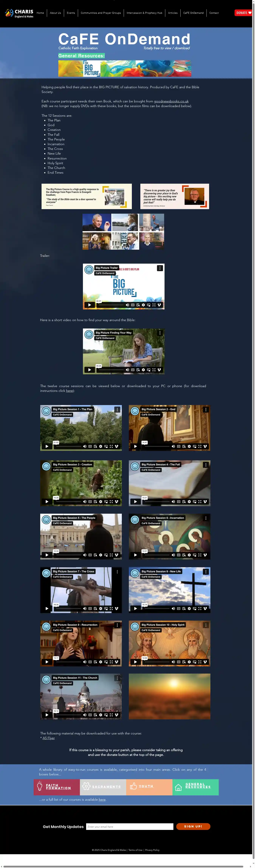Screen dimensions: 255x868
Task: Toggle captions on Session 3 - Creation video
Action: (x=90, y=501)
